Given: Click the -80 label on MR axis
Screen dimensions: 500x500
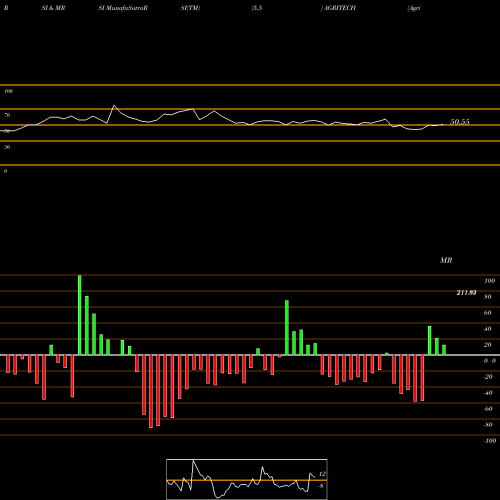Looking at the screenshot, I should tap(488, 425).
